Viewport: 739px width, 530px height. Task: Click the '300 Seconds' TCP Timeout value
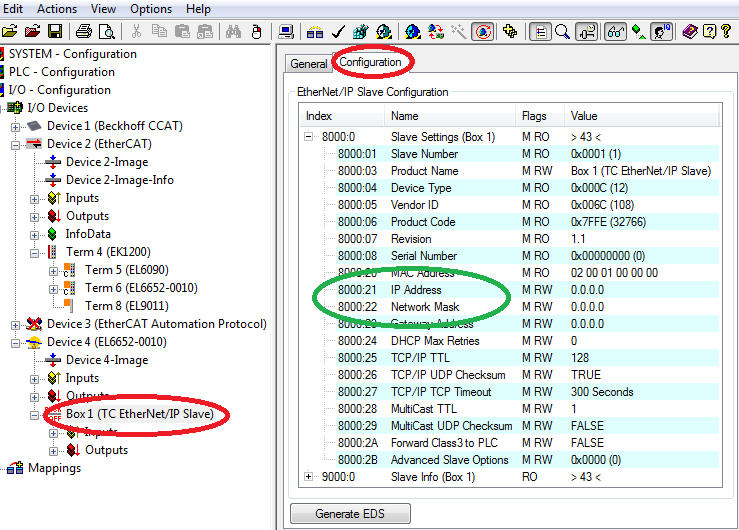click(x=602, y=391)
